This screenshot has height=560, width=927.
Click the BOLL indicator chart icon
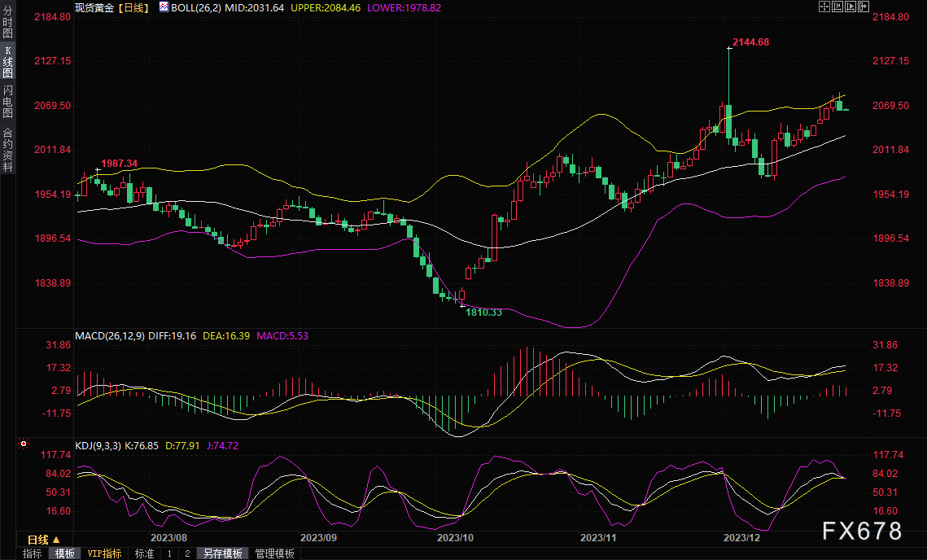[164, 7]
